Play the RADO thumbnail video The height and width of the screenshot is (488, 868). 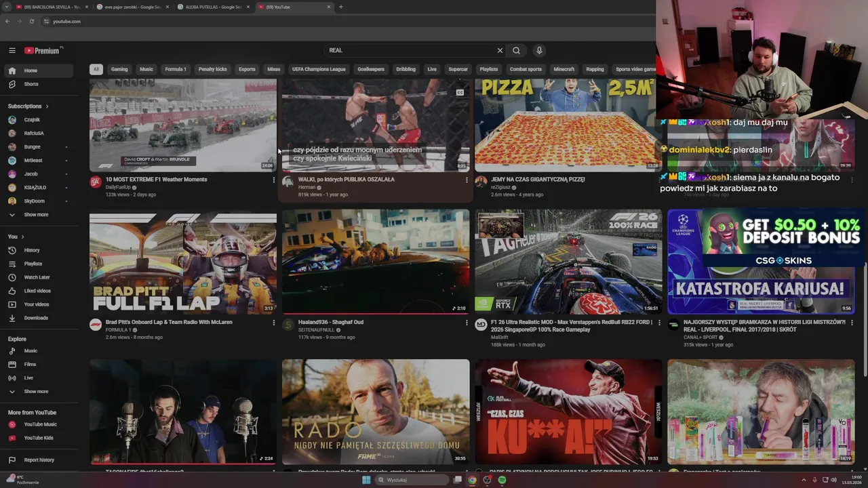point(376,412)
